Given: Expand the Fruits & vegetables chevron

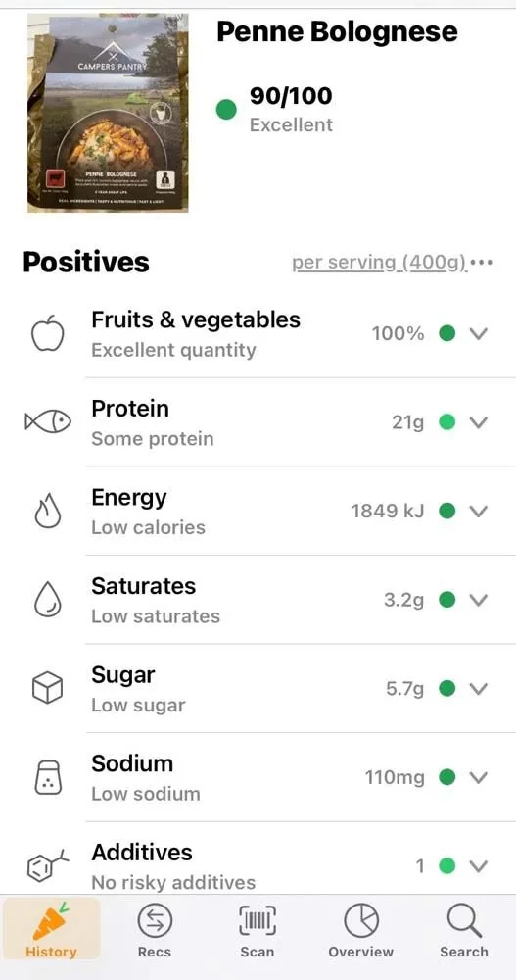Looking at the screenshot, I should (478, 333).
